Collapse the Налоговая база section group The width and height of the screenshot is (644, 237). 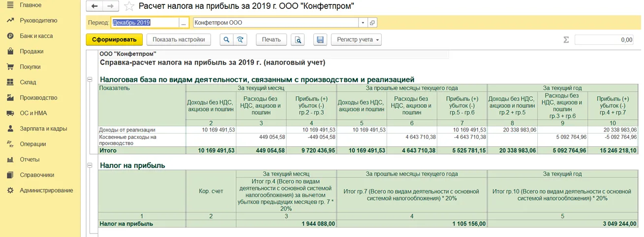click(90, 79)
